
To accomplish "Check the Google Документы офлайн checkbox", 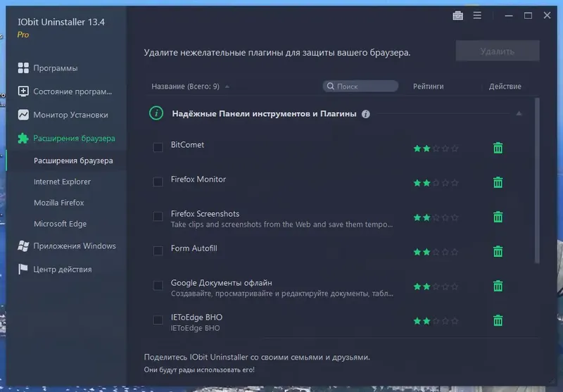I will tap(158, 286).
